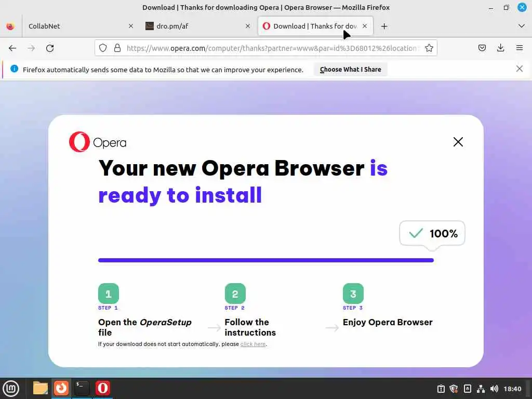Close the Opera install card
The image size is (532, 399).
[x=458, y=142]
